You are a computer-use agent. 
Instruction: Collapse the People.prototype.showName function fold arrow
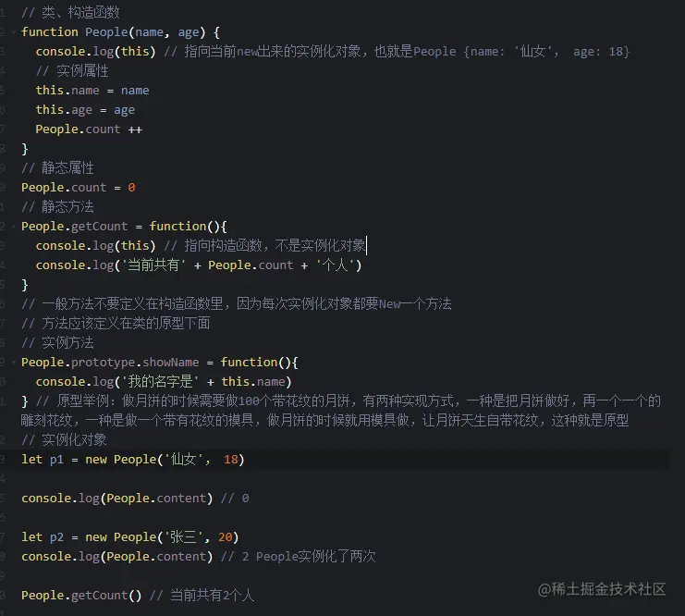15,362
